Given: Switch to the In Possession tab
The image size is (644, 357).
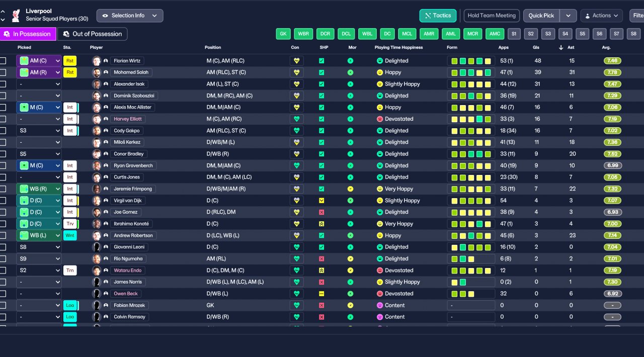Looking at the screenshot, I should click(28, 34).
